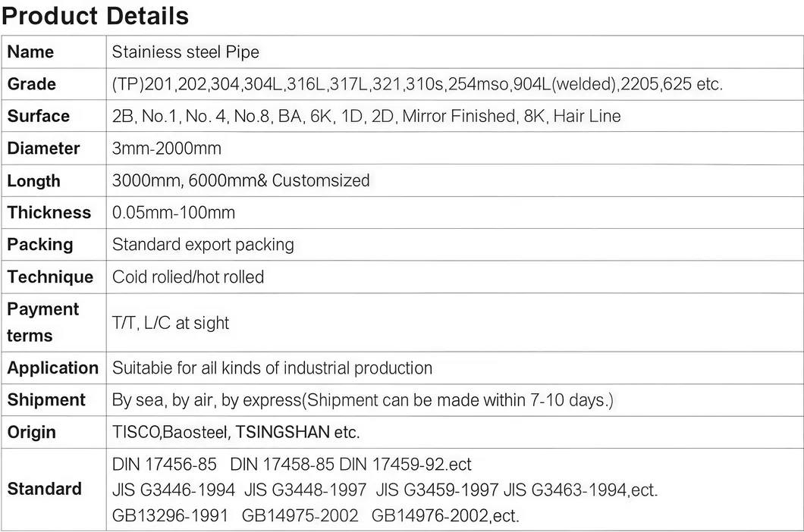Image resolution: width=804 pixels, height=532 pixels.
Task: Click the 3000mm, 6000mm& Customsized length value
Action: tap(241, 180)
